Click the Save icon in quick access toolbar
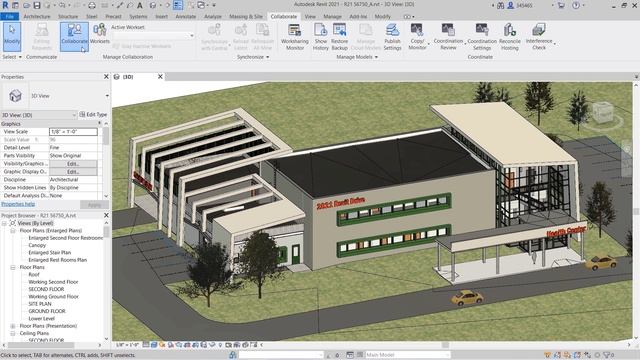The image size is (640, 360). (37, 5)
